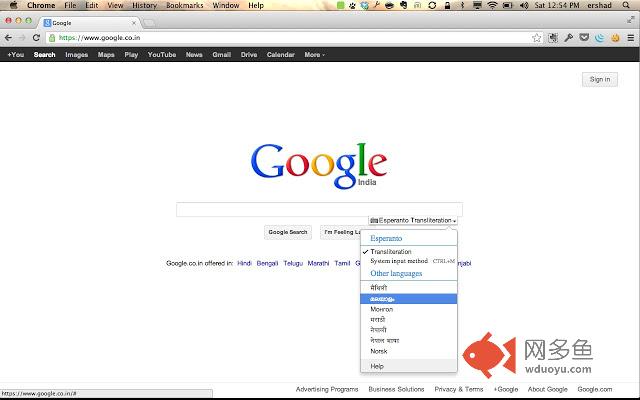Viewport: 640px width, 400px height.
Task: Open the display mirroring menu bar icon
Action: 477,5
